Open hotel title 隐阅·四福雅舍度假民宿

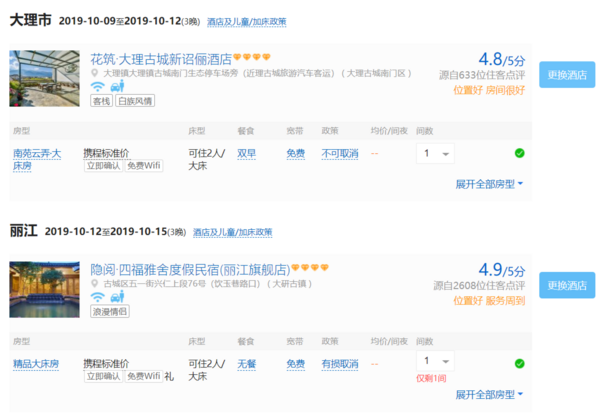[190, 270]
